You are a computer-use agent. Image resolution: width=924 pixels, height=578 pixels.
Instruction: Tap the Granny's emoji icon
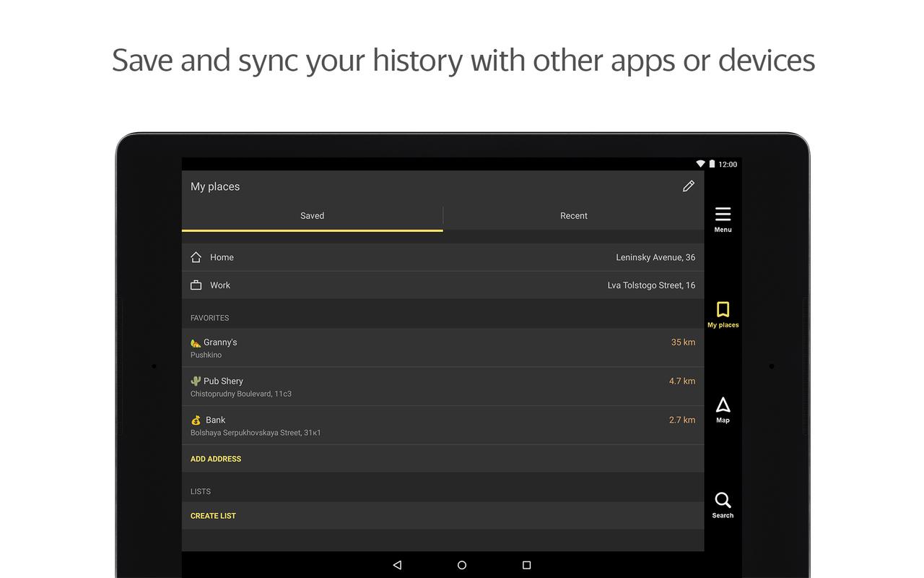[196, 343]
